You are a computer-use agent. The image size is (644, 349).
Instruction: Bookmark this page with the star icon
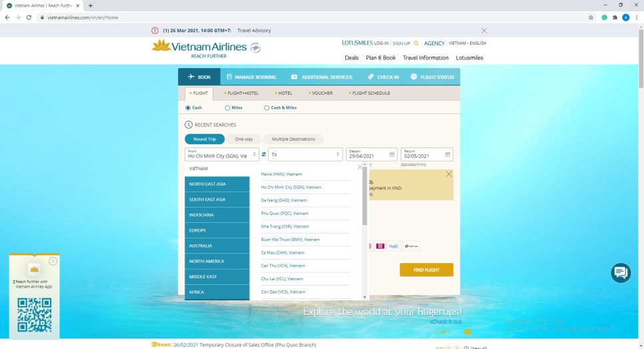[x=591, y=17]
